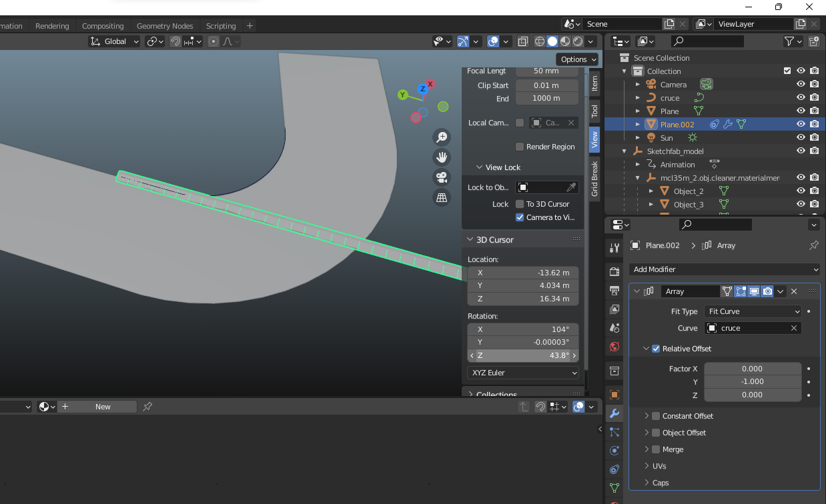This screenshot has height=504, width=826.
Task: Open the XYZ Euler rotation mode dropdown
Action: (x=522, y=373)
